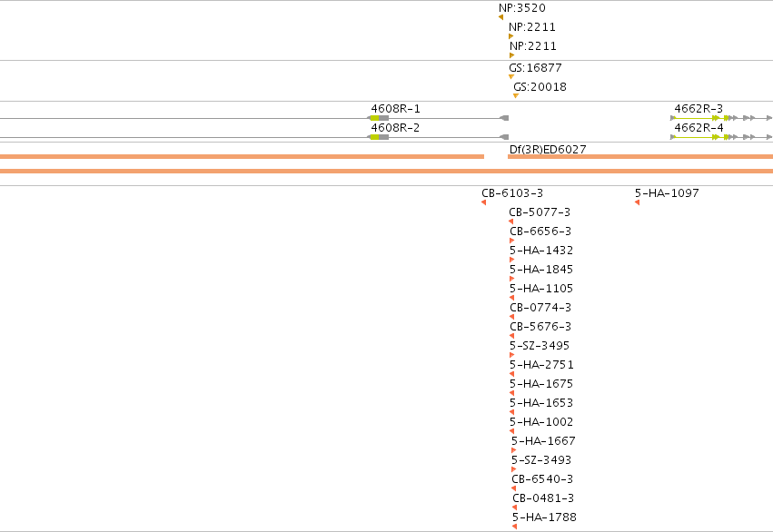The height and width of the screenshot is (532, 773).
Task: Select the GS:16877 insertion triangle marker
Action: tap(511, 77)
